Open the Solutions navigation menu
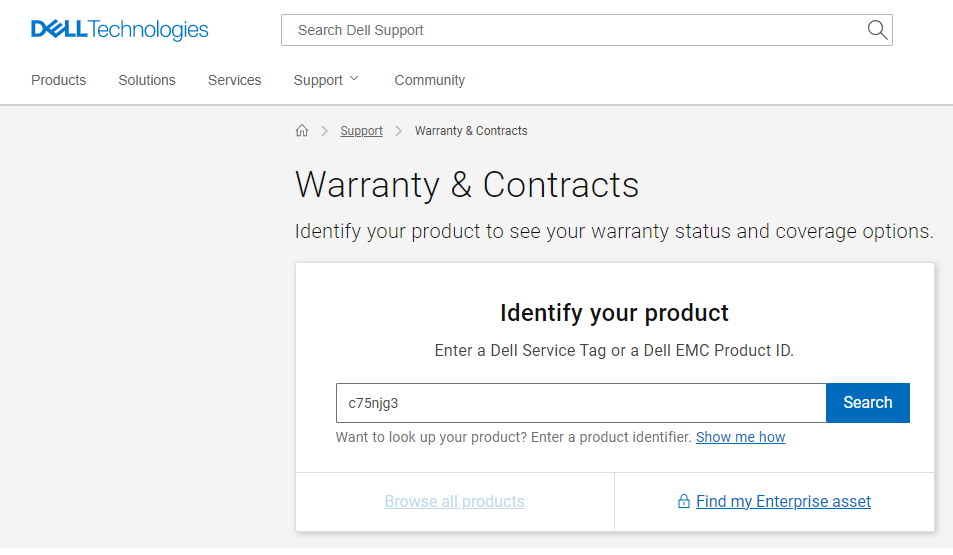The height and width of the screenshot is (555, 953). pos(147,80)
